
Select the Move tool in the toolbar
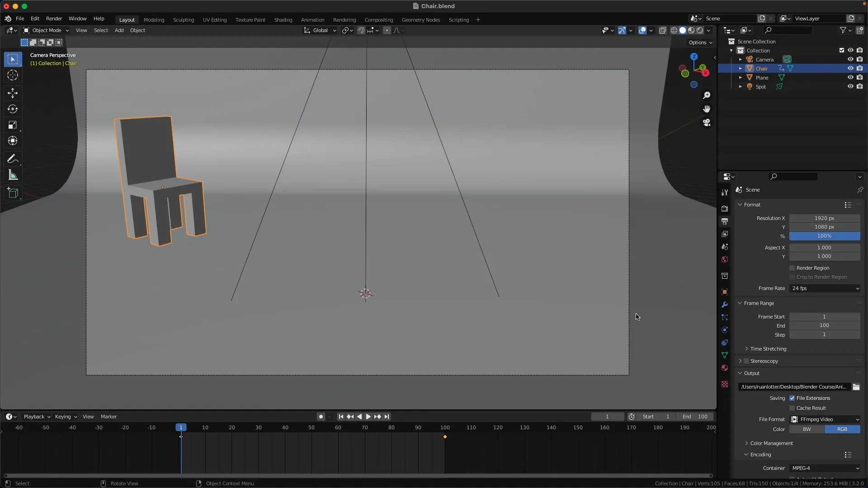coord(13,93)
